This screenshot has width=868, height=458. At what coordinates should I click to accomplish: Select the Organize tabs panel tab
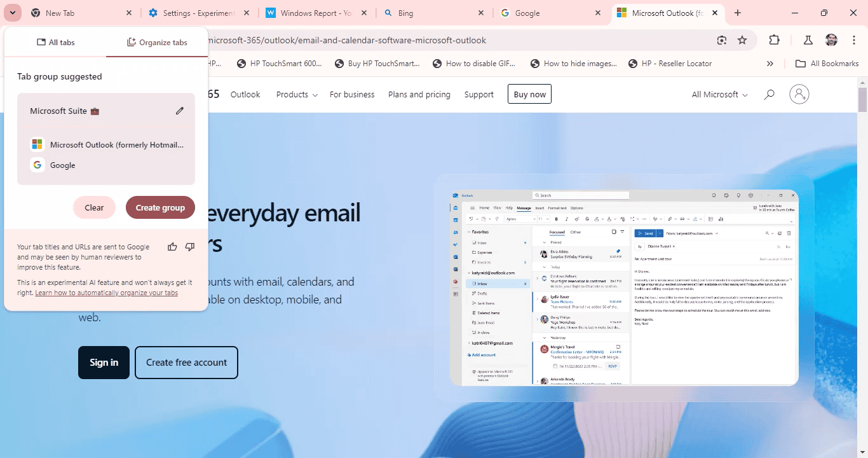(157, 42)
